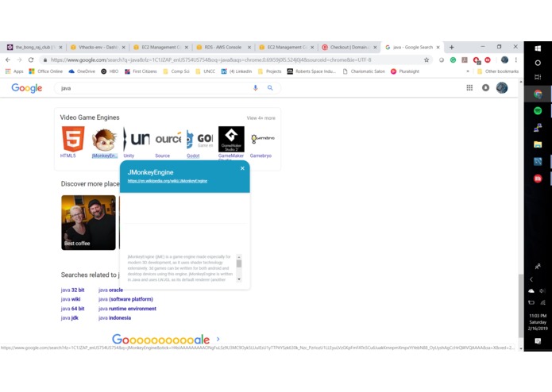Expand Other bookmarks folder
The image size is (552, 392).
(x=497, y=71)
